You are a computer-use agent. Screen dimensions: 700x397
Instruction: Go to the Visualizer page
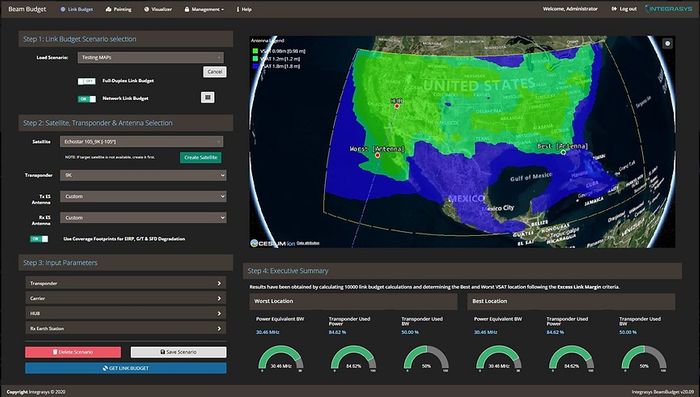click(158, 9)
